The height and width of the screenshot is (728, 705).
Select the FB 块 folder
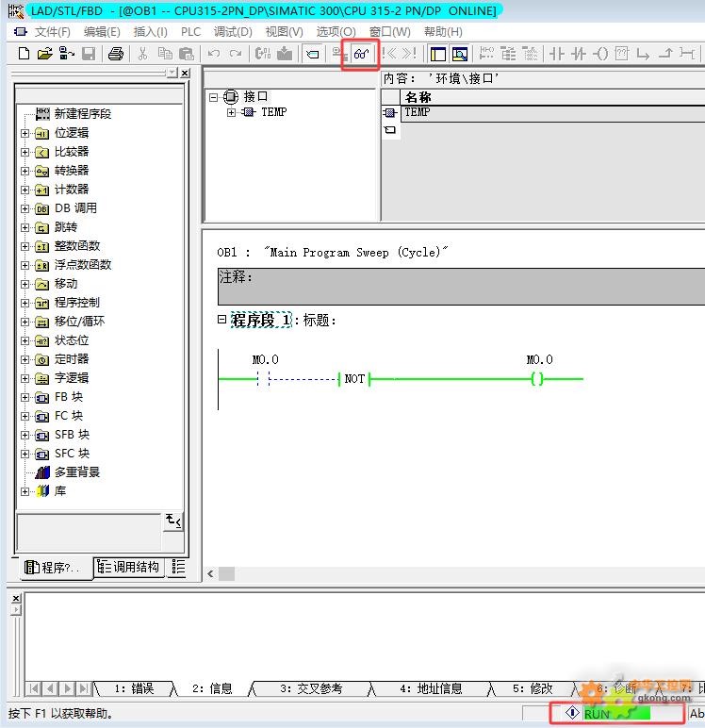pos(69,397)
